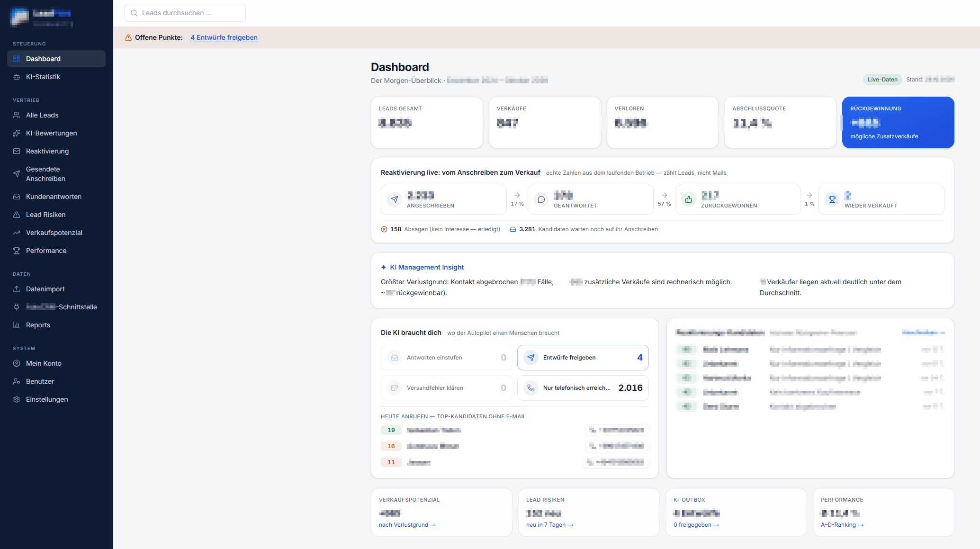Image resolution: width=980 pixels, height=549 pixels.
Task: Click the phone icon for Nur telefonisch erreichbar
Action: click(x=531, y=388)
